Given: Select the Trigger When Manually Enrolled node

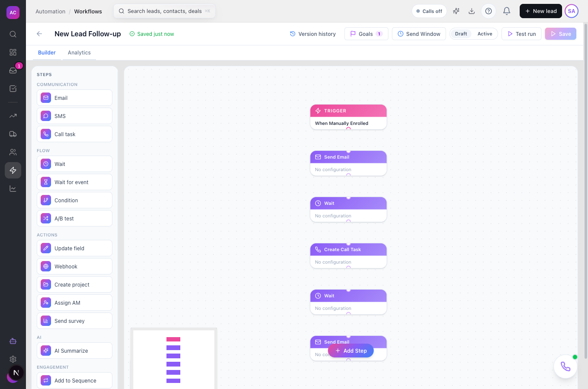Looking at the screenshot, I should 348,117.
